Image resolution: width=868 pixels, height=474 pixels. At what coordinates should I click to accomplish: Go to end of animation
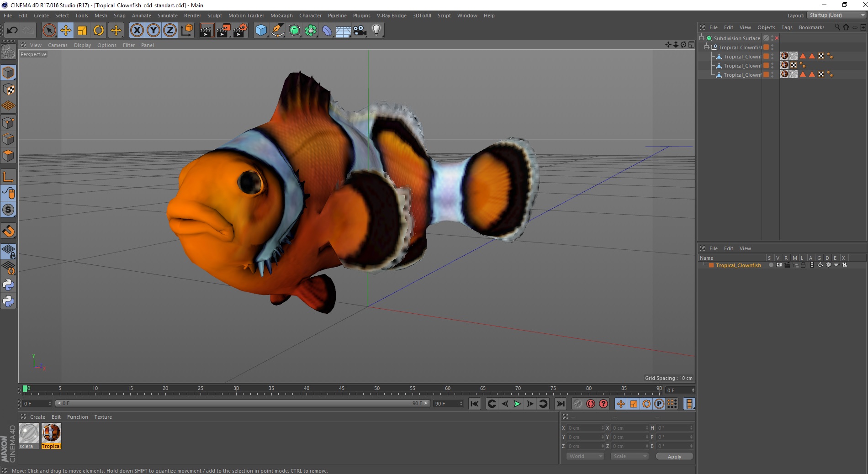560,404
